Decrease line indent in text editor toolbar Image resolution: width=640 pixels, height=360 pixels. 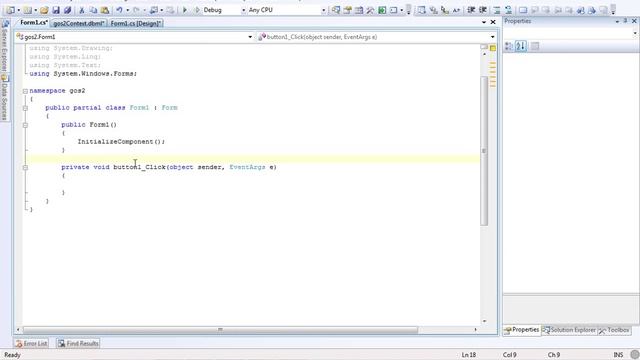tap(471, 10)
